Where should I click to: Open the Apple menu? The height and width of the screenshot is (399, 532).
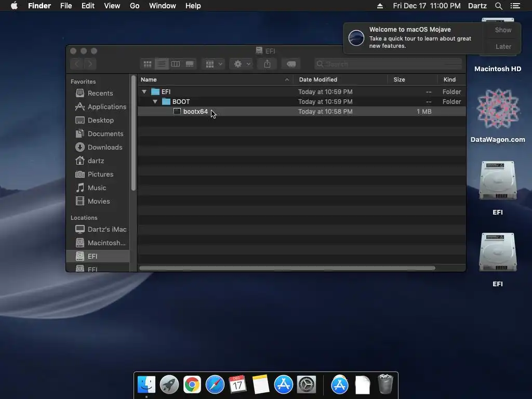pos(14,6)
